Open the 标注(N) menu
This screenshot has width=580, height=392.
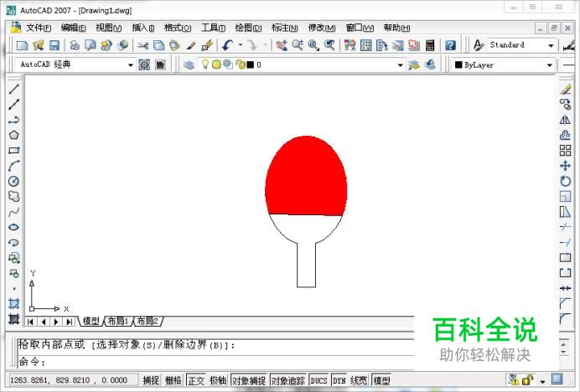(x=284, y=28)
